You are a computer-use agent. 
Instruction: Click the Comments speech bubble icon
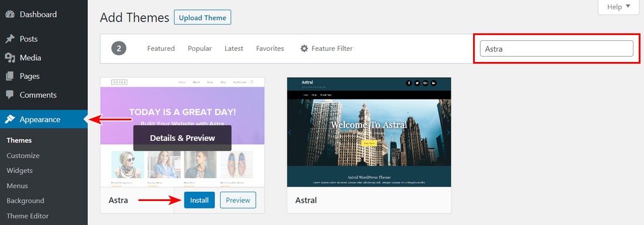click(10, 95)
